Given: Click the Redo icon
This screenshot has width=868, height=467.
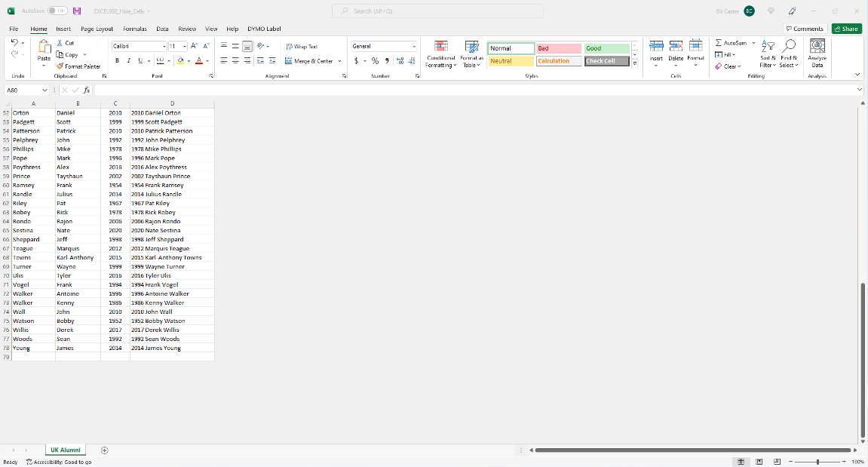Looking at the screenshot, I should pos(15,54).
